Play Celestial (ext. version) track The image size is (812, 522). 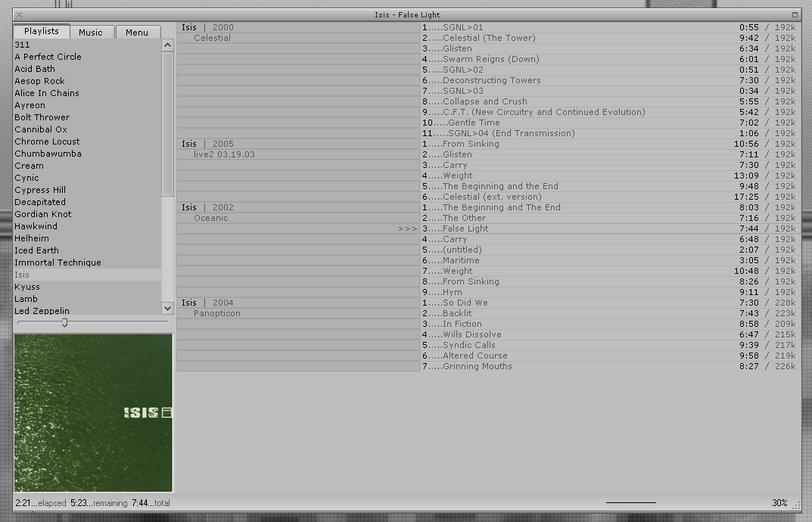(609, 197)
